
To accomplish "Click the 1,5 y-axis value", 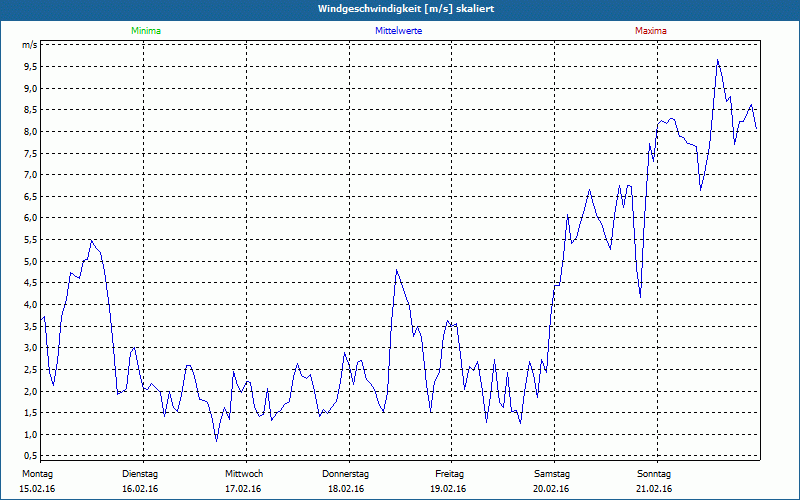I will coord(31,413).
